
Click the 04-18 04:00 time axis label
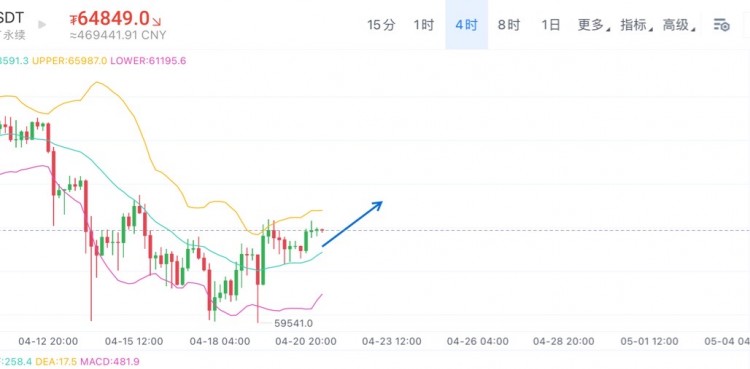(220, 341)
